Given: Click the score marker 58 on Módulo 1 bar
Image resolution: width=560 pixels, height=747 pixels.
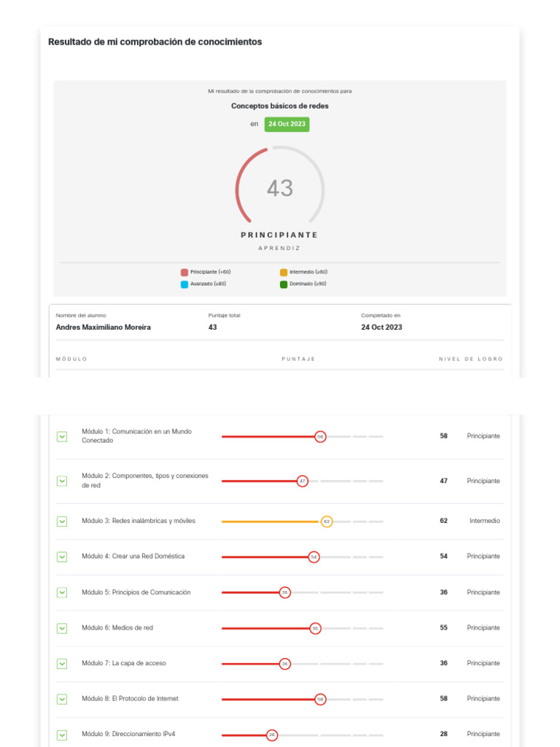Looking at the screenshot, I should click(x=320, y=436).
